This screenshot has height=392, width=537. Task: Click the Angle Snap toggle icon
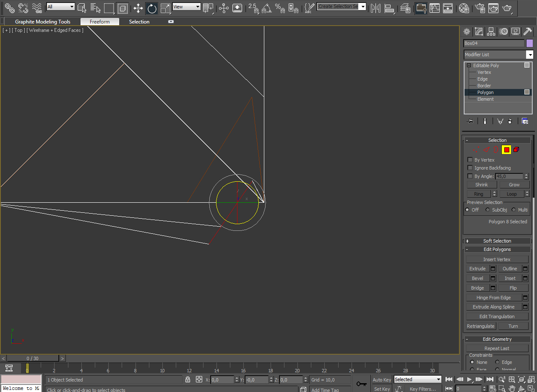pyautogui.click(x=266, y=8)
